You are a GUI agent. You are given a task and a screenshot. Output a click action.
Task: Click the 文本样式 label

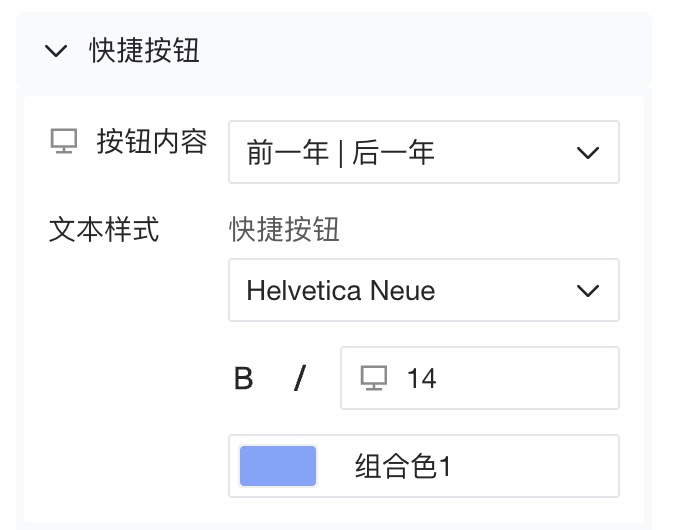point(104,230)
